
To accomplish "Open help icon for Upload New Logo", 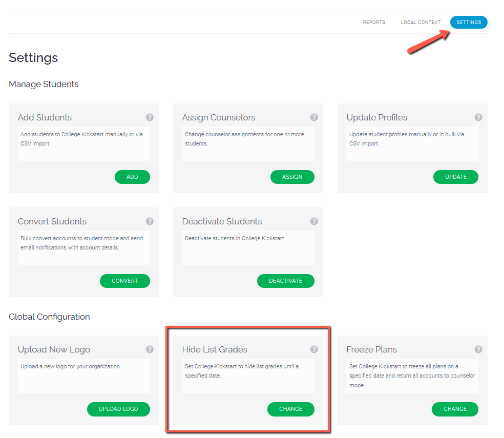I will coord(150,349).
